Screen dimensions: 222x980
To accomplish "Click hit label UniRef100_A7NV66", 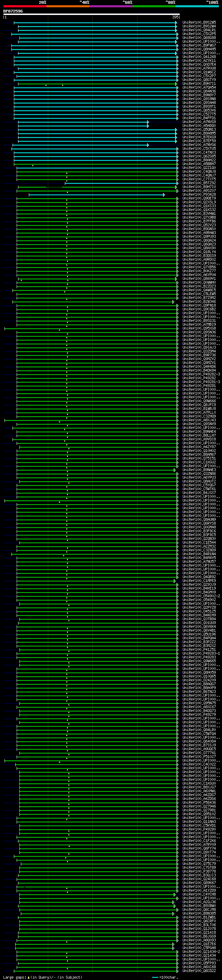I will point(199,145).
